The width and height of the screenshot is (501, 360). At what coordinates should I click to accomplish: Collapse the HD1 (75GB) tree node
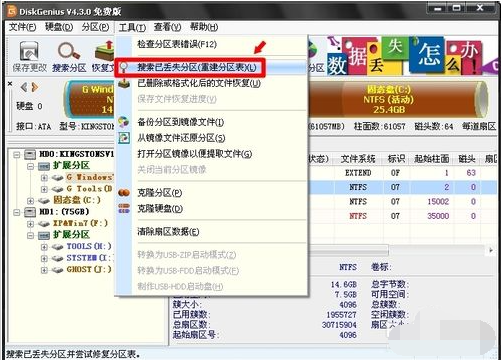tap(17, 212)
